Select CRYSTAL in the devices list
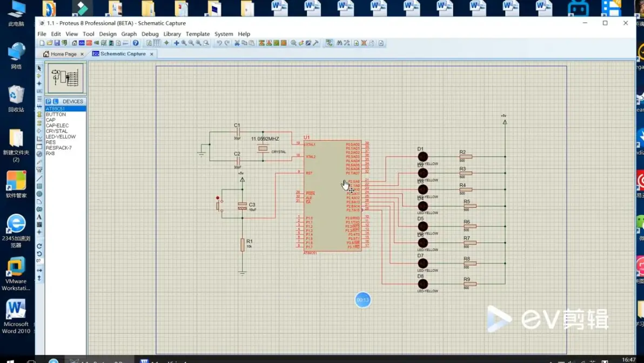 (57, 131)
